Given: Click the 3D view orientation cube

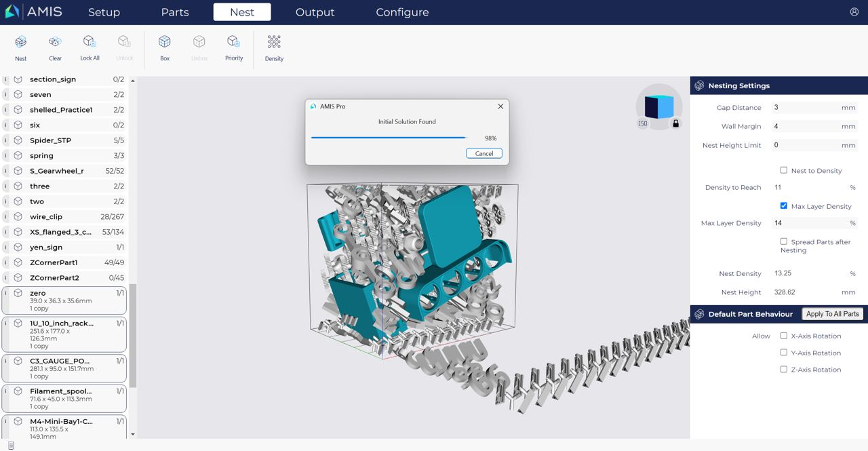Looking at the screenshot, I should coord(659,106).
